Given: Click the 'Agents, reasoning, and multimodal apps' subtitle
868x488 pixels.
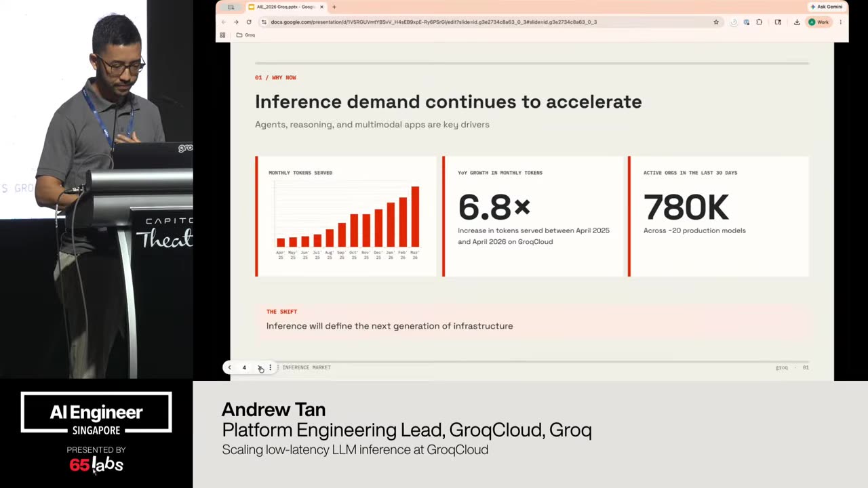Looking at the screenshot, I should coord(372,125).
